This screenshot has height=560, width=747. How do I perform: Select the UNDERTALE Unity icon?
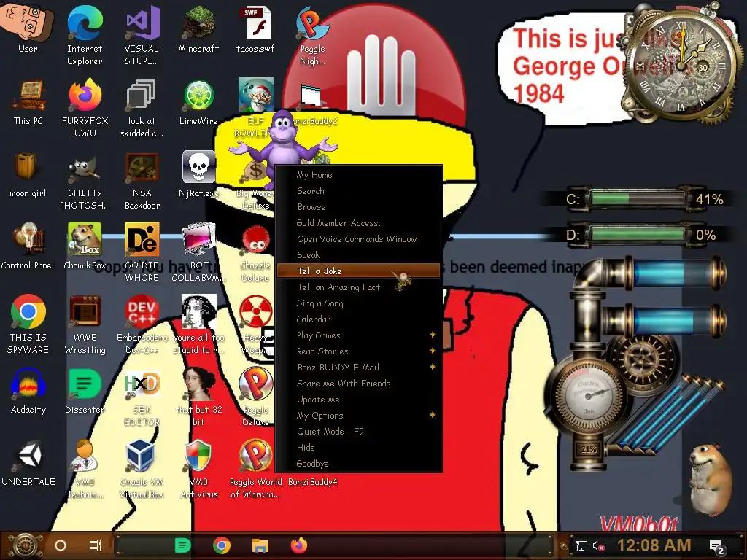[28, 464]
